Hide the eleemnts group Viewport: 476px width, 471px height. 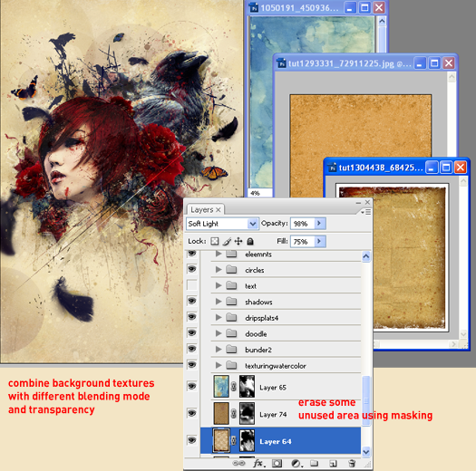(192, 254)
